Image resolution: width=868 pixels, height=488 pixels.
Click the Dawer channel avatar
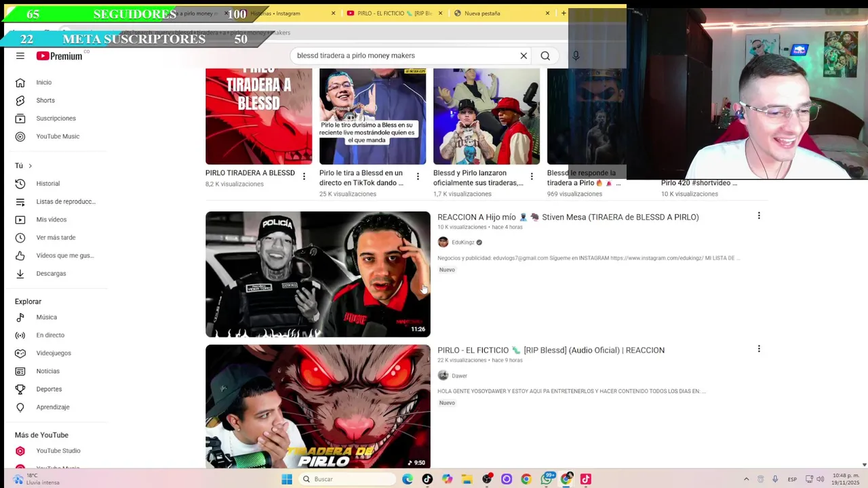coord(443,375)
